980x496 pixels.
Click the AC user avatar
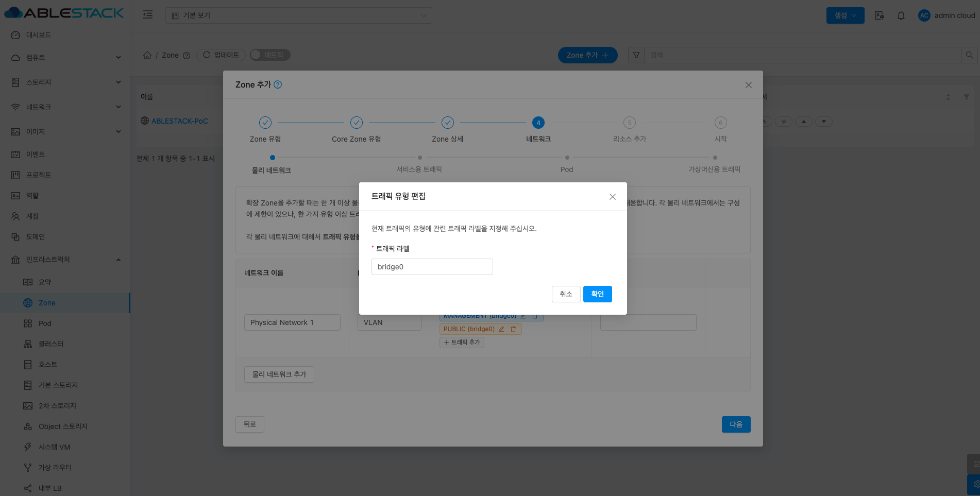click(x=924, y=15)
